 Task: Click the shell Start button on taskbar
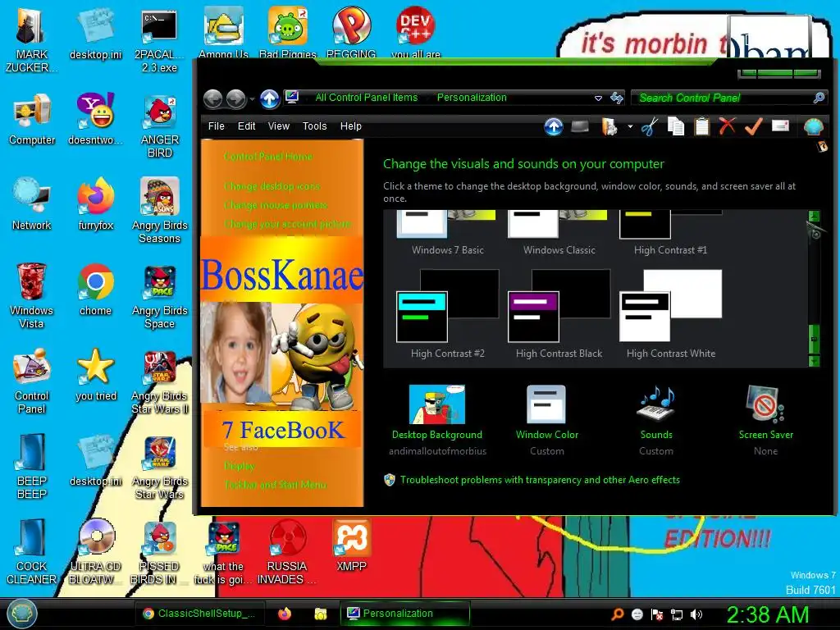[x=21, y=614]
